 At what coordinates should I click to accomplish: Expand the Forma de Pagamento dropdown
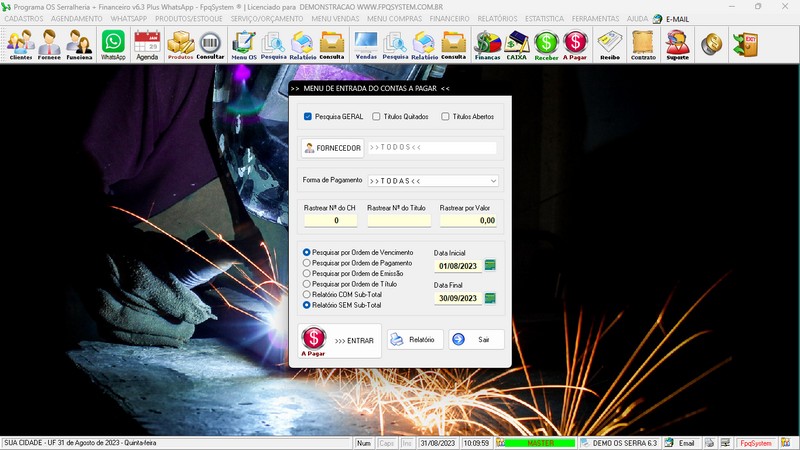[x=493, y=181]
